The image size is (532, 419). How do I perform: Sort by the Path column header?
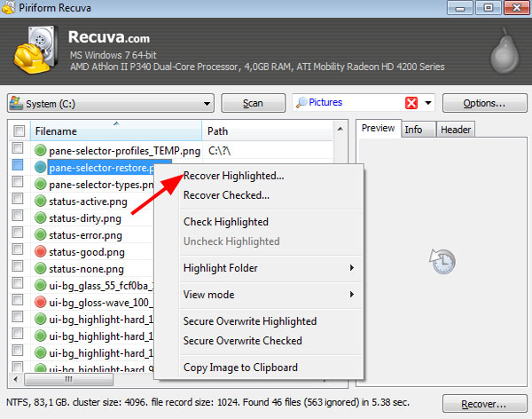pyautogui.click(x=267, y=130)
